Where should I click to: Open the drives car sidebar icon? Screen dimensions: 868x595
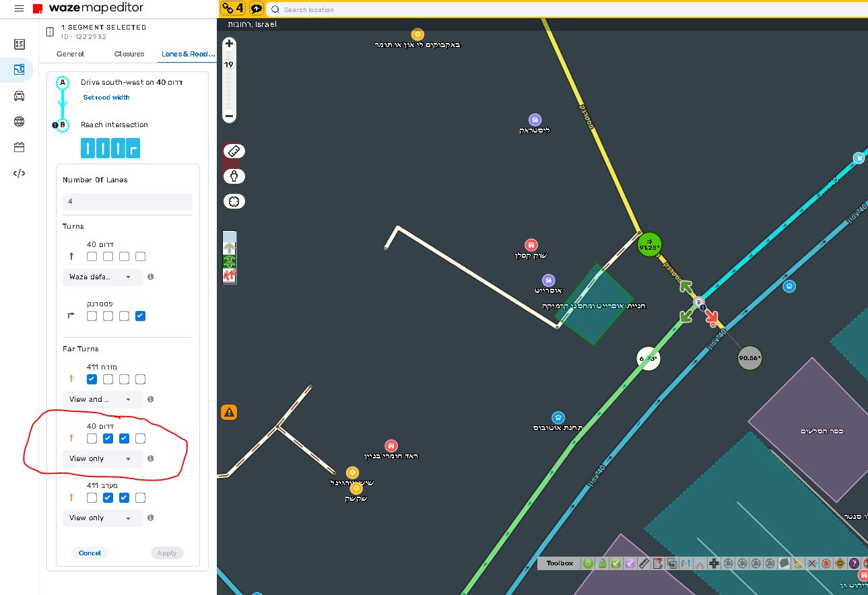coord(19,96)
